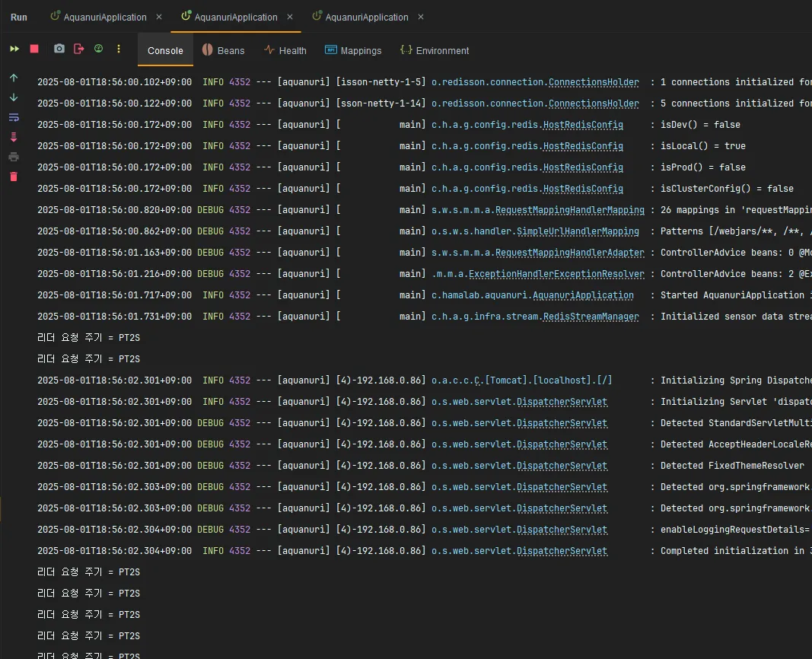The image size is (812, 659).
Task: Print the console output using the printer icon
Action: [14, 157]
